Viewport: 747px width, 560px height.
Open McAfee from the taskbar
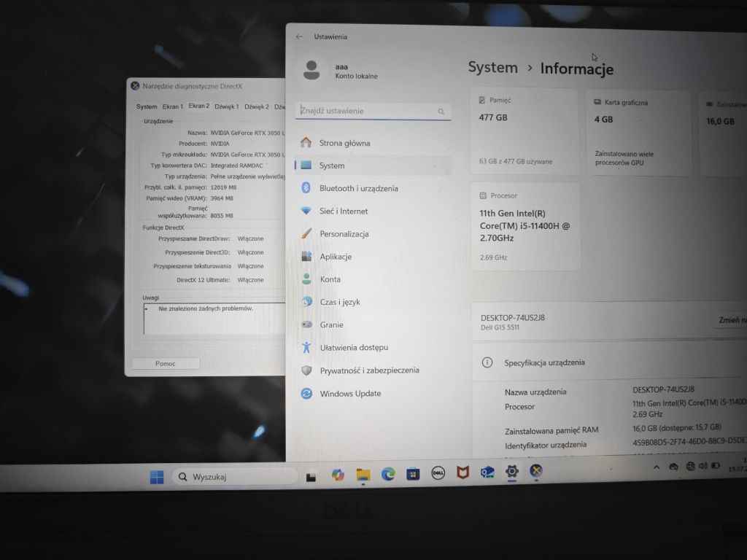coord(462,472)
